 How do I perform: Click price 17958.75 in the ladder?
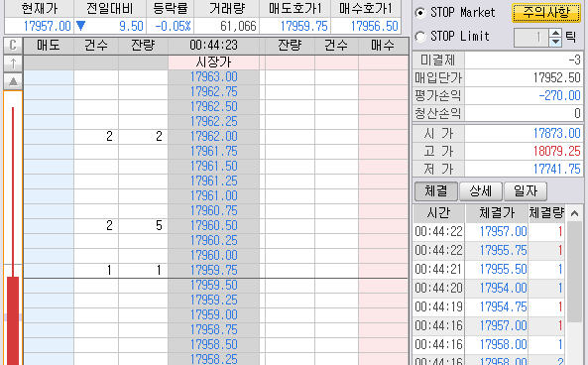point(214,330)
